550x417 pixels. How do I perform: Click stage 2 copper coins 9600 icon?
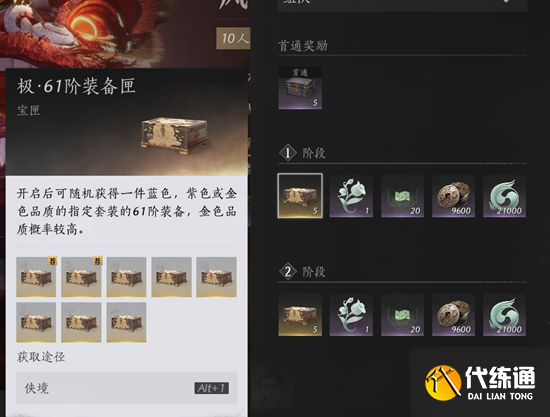[x=453, y=315]
